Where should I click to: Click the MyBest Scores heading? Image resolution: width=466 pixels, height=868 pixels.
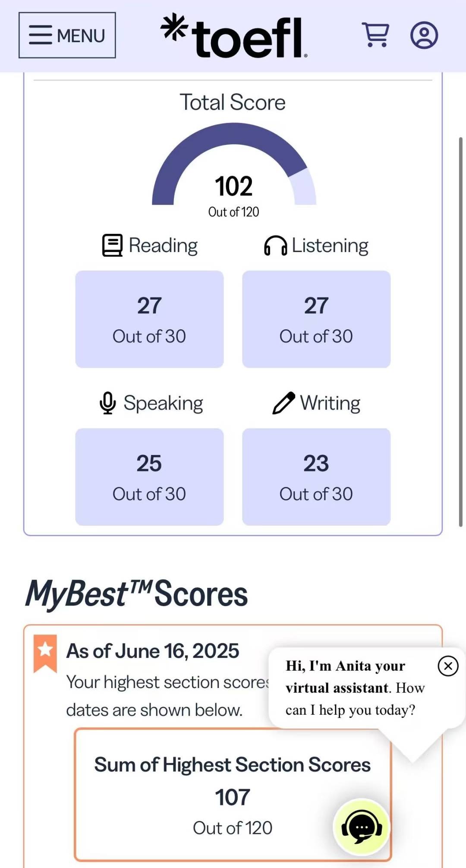pos(136,594)
